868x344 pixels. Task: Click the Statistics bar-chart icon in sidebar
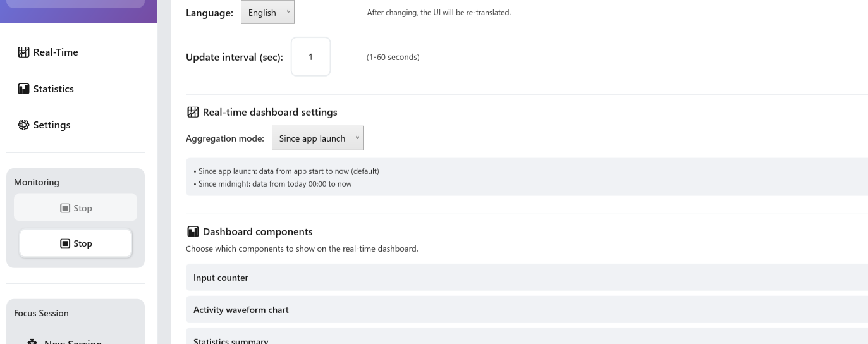23,89
